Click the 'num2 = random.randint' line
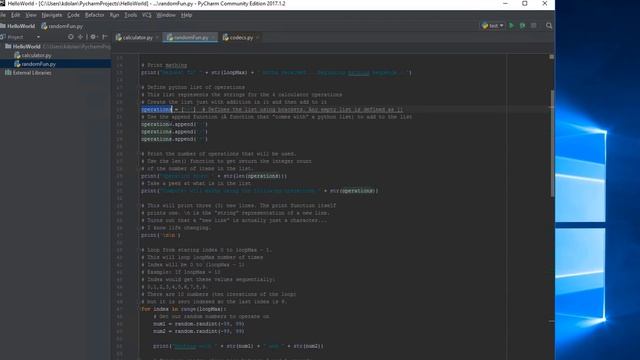 (199, 331)
